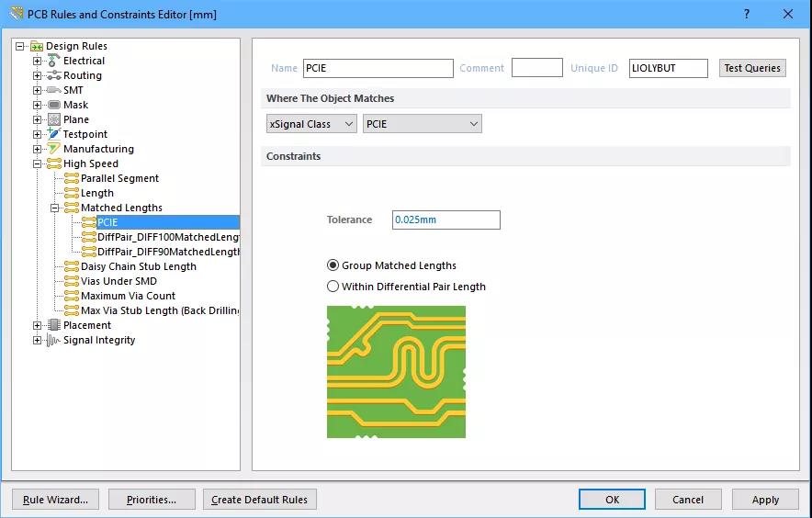Open the PCIE class dropdown
This screenshot has width=812, height=518.
[x=422, y=124]
